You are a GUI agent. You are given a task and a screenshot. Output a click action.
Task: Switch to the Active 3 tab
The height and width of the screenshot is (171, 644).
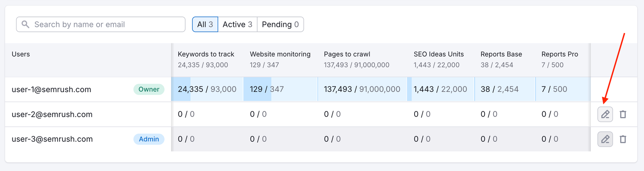pyautogui.click(x=237, y=25)
